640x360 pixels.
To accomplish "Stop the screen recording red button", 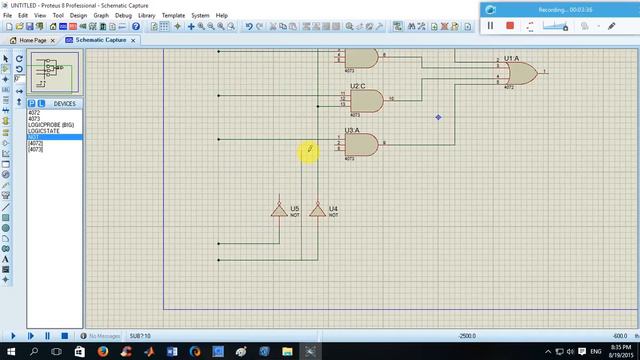I will [510, 26].
